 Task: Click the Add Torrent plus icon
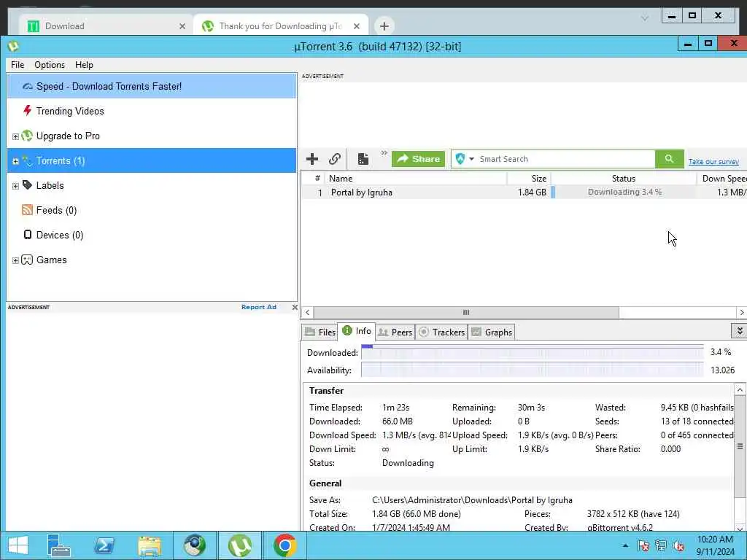tap(312, 159)
